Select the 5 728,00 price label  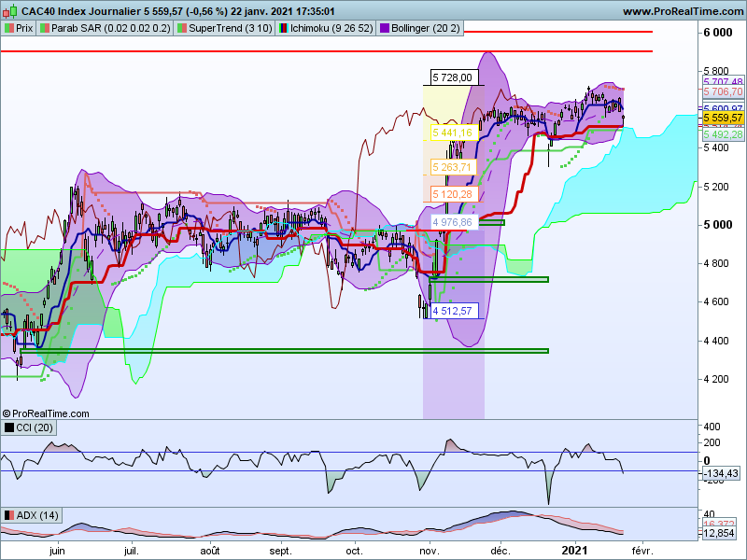(453, 77)
